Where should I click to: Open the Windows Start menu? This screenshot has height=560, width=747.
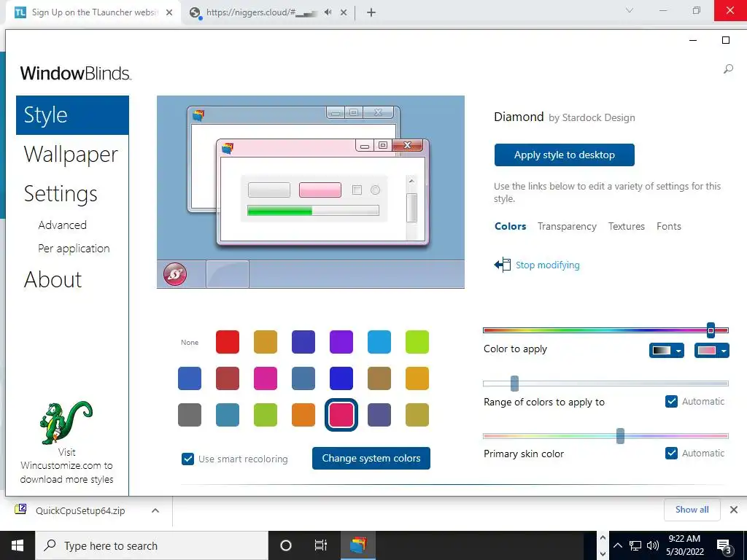point(18,545)
